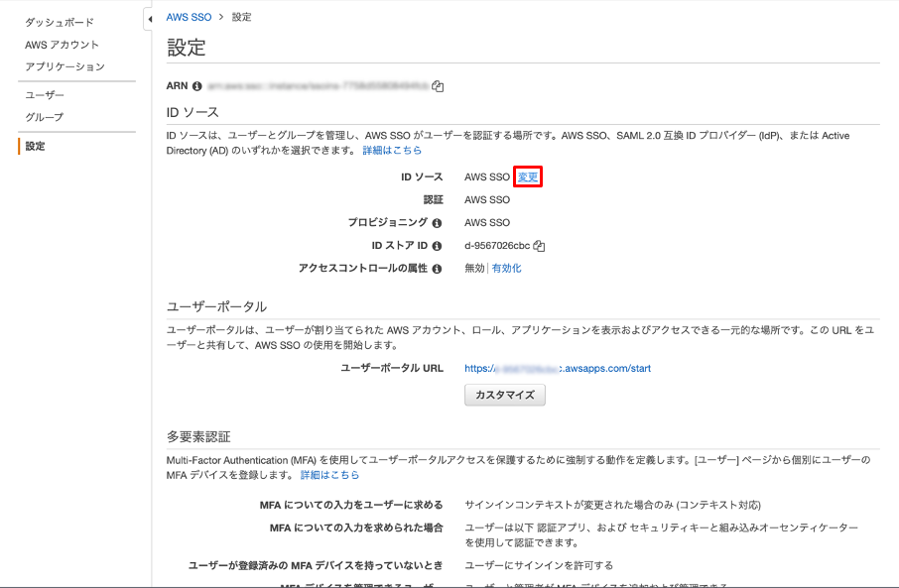Click the ユーザーポータル section heading
Viewport: 899px width, 588px height.
pyautogui.click(x=216, y=306)
